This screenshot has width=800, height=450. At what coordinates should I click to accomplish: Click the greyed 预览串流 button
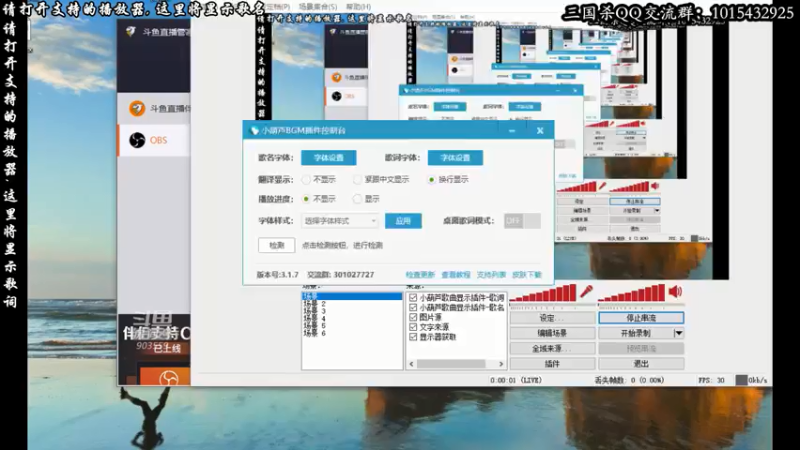point(641,348)
